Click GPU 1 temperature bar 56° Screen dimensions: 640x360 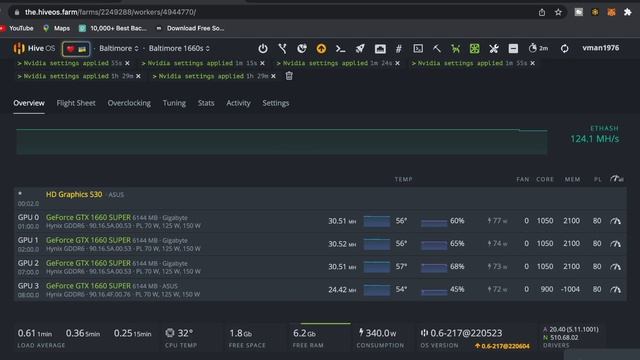(377, 244)
